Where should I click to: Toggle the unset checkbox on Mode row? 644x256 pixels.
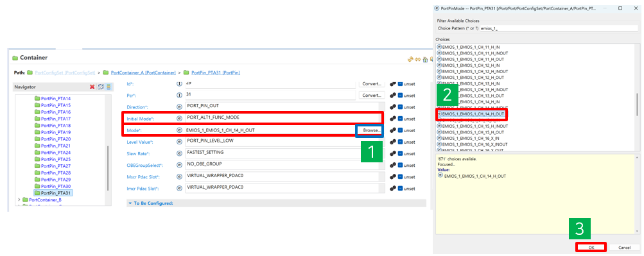coord(401,130)
